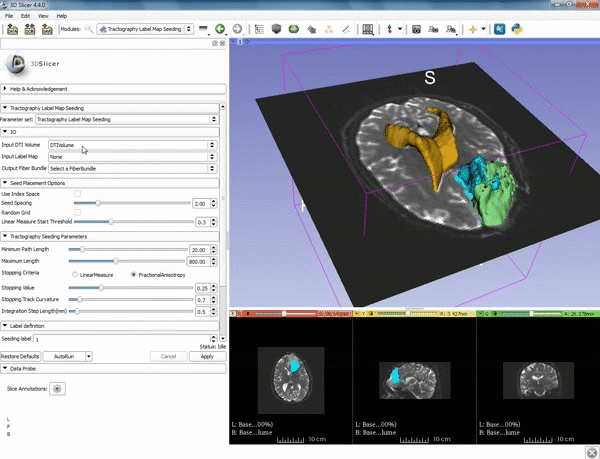Open the Input DTI Volume dropdown
This screenshot has width=600, height=459.
tap(132, 145)
